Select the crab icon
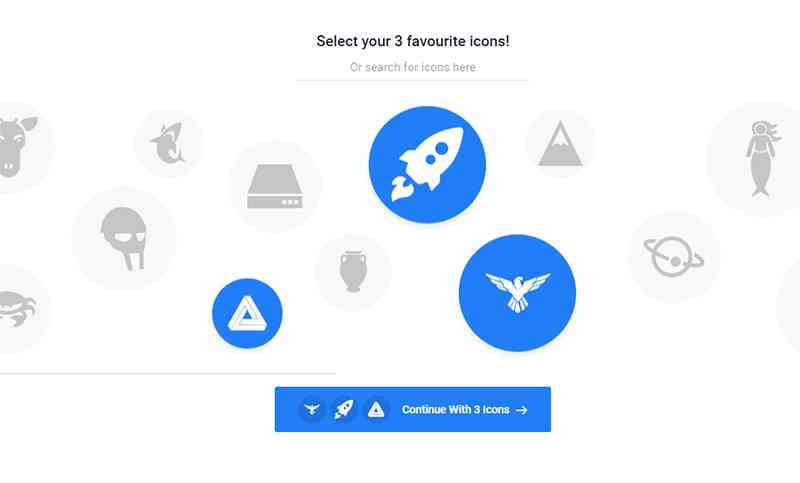 click(18, 309)
